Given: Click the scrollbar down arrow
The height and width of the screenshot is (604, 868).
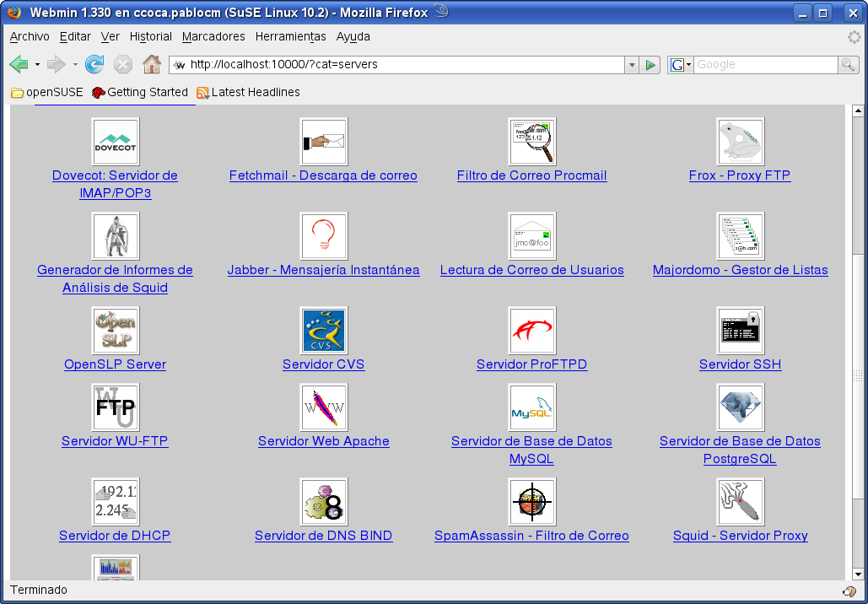Looking at the screenshot, I should pos(859,575).
